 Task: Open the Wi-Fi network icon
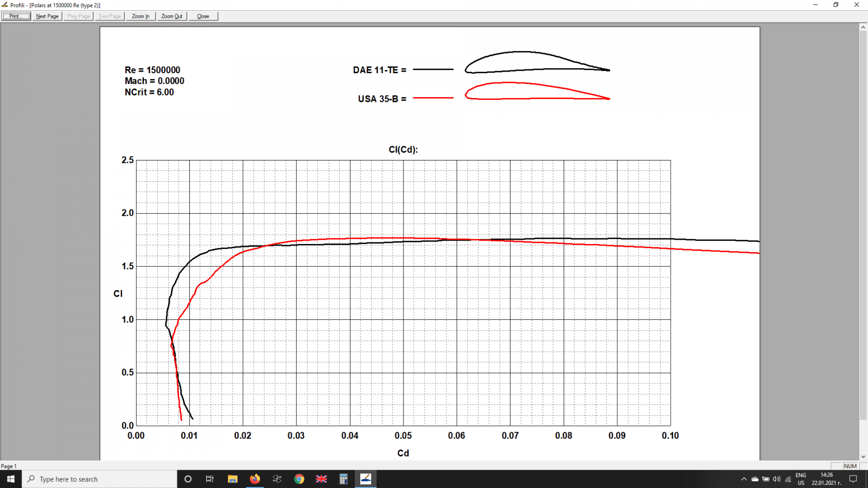[788, 479]
